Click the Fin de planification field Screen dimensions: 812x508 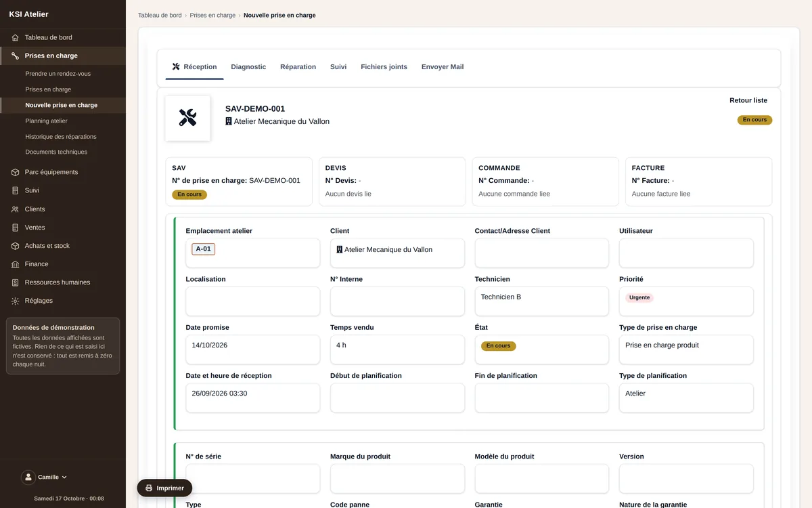(541, 398)
